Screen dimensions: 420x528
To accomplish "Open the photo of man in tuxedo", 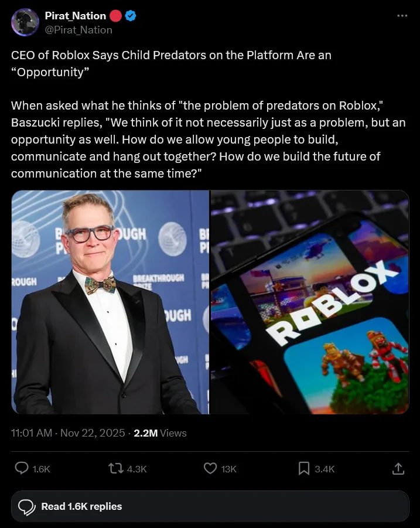I will click(110, 302).
